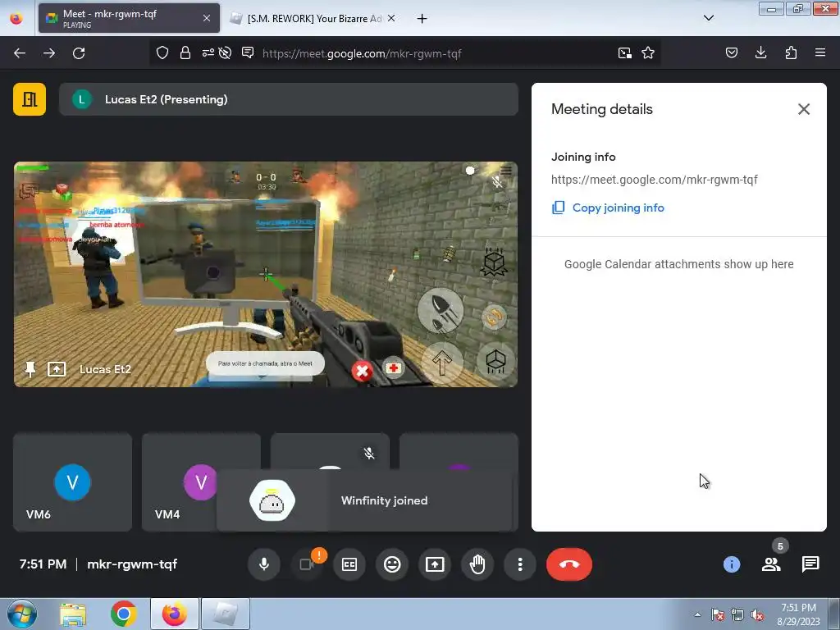The width and height of the screenshot is (840, 630).
Task: Open the taskbar clock showing 7:51 PM
Action: click(x=798, y=614)
